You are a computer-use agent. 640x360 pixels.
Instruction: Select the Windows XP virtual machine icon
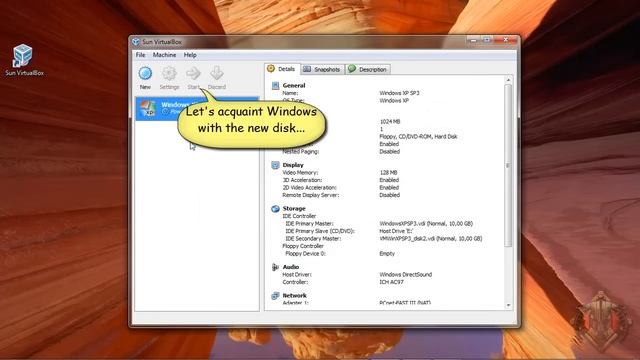pos(148,108)
